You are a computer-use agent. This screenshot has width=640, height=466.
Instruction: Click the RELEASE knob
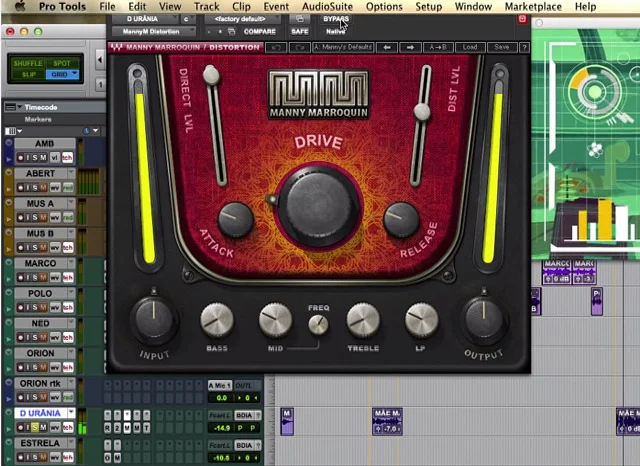pos(402,219)
